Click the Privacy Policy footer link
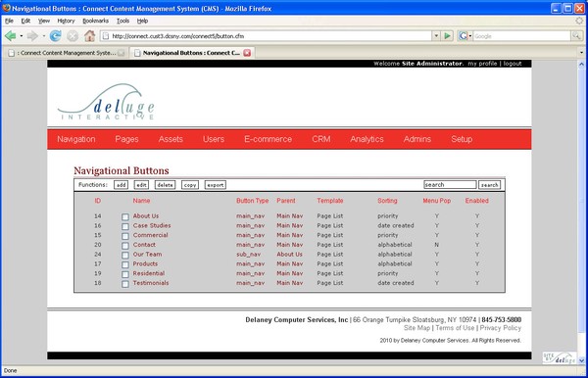Screen dimensions: 588x378 click(x=500, y=328)
